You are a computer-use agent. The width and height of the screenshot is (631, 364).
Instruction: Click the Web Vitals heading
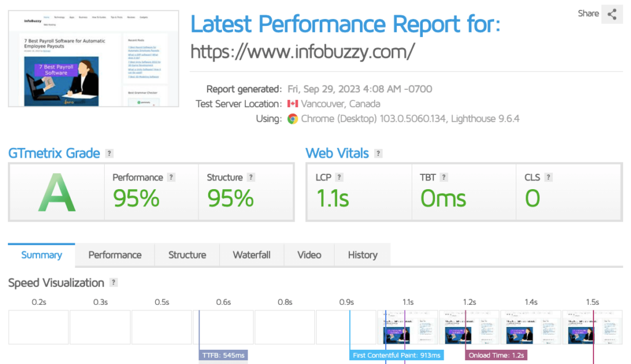click(x=337, y=153)
